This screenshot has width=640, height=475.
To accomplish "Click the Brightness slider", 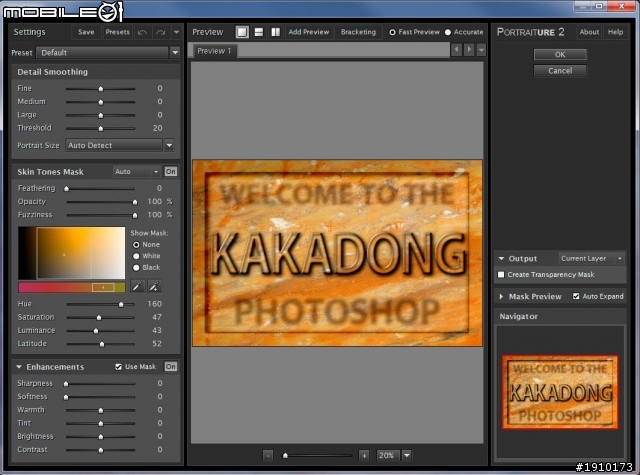I will (x=100, y=437).
